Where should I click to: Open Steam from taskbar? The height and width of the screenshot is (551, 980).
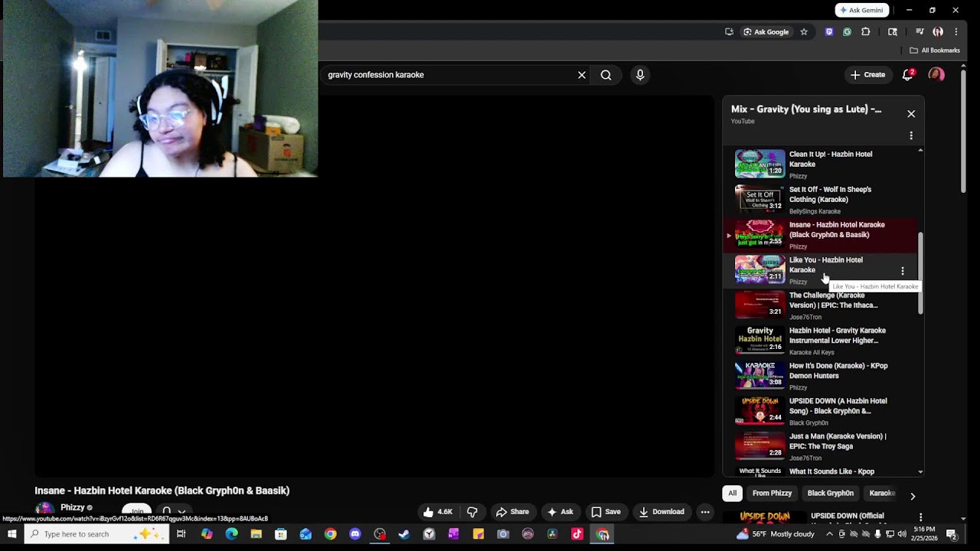click(x=404, y=534)
